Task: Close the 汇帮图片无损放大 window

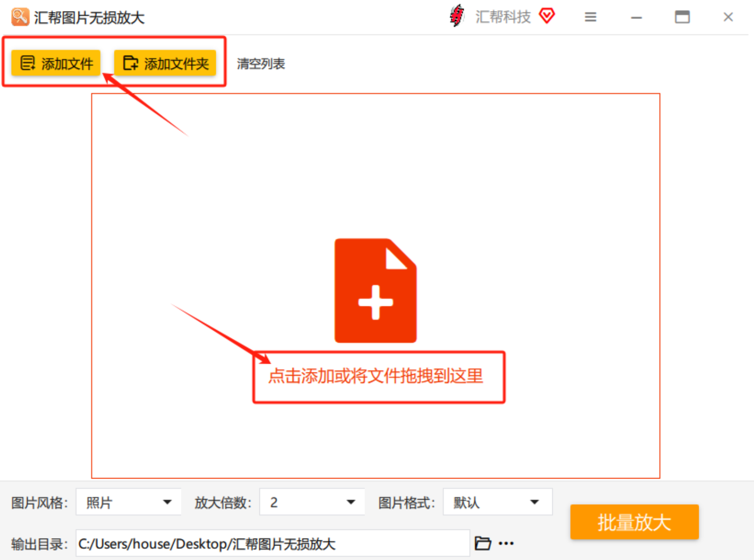Action: click(728, 17)
